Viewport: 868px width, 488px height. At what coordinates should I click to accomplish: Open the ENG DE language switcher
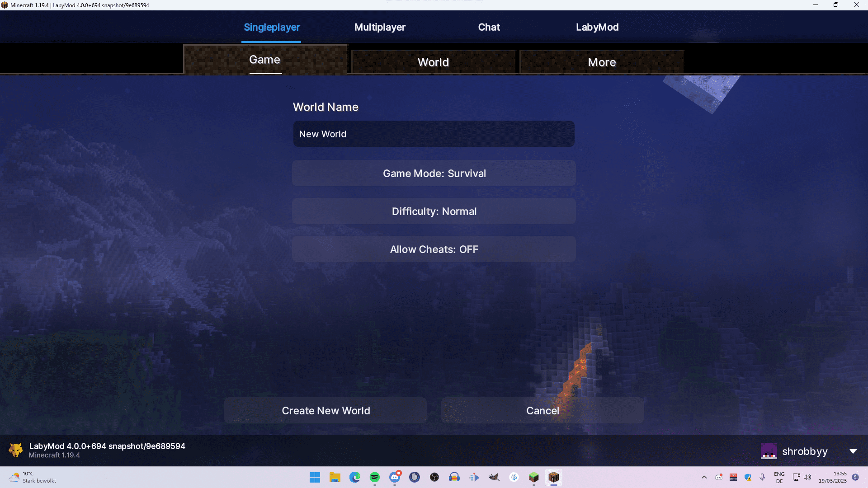click(779, 477)
